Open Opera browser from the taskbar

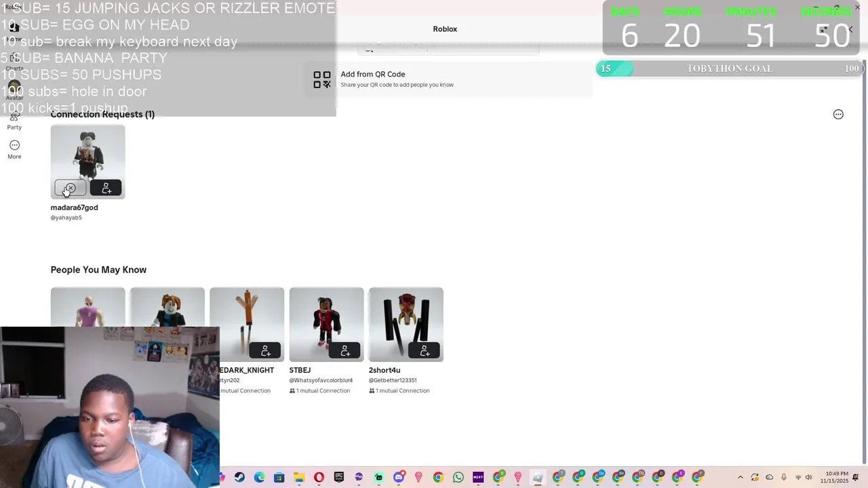319,478
